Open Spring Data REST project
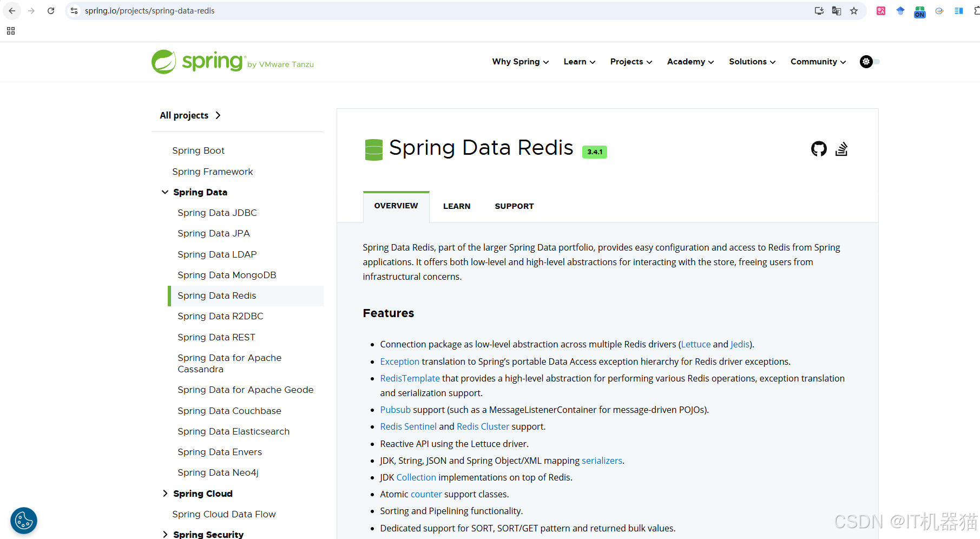Image resolution: width=980 pixels, height=539 pixels. pyautogui.click(x=216, y=337)
